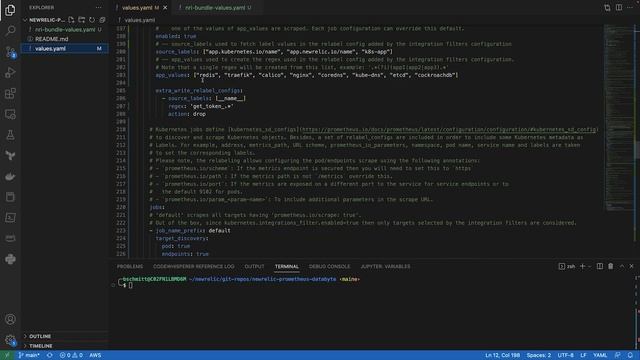Open the Testing flask view

tap(10, 135)
